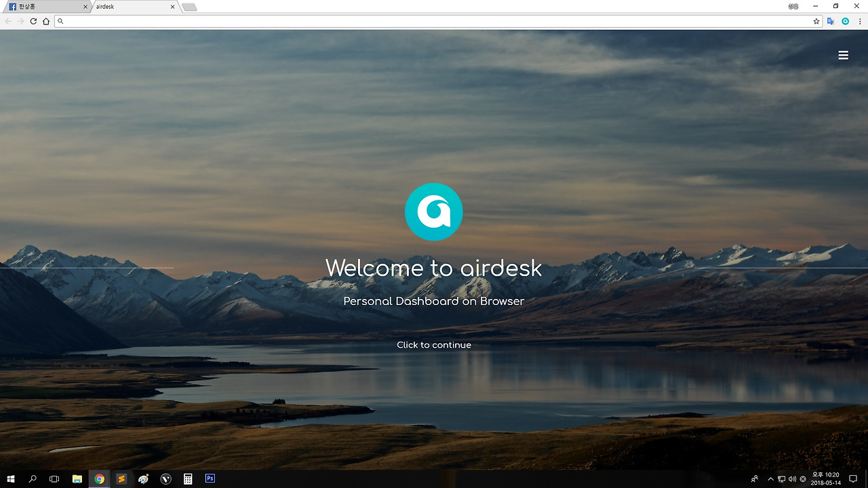This screenshot has height=488, width=868.
Task: Close the Facebook tab
Action: click(x=85, y=7)
